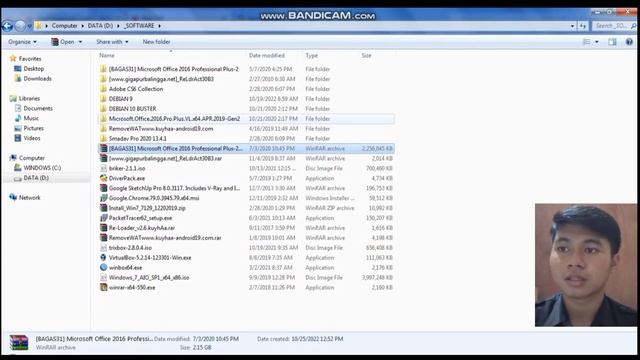The height and width of the screenshot is (360, 640).
Task: Open the Music library
Action: [x=31, y=118]
